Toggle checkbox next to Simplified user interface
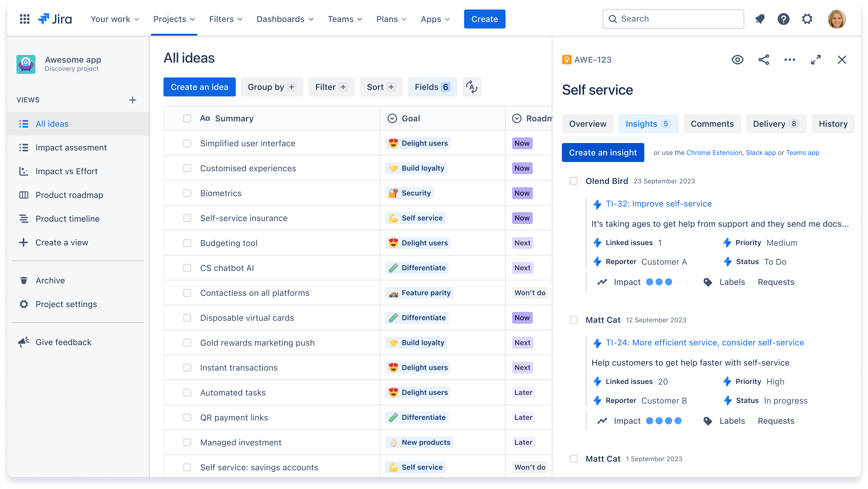The image size is (868, 489). pos(186,143)
